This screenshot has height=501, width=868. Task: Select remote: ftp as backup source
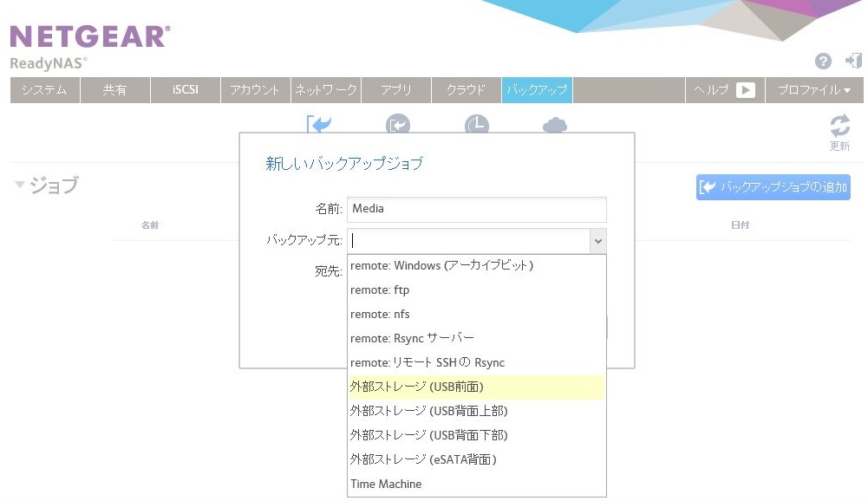click(380, 290)
